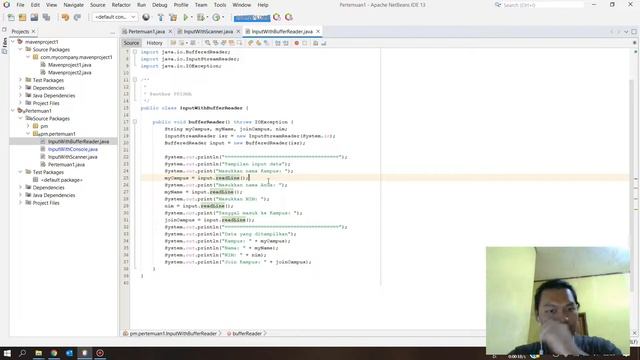Collapse the bufferReader method code fold
640x360 pixels.
tap(135, 122)
